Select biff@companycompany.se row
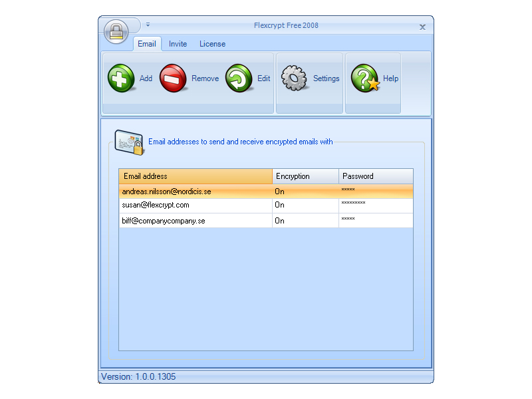 click(266, 221)
